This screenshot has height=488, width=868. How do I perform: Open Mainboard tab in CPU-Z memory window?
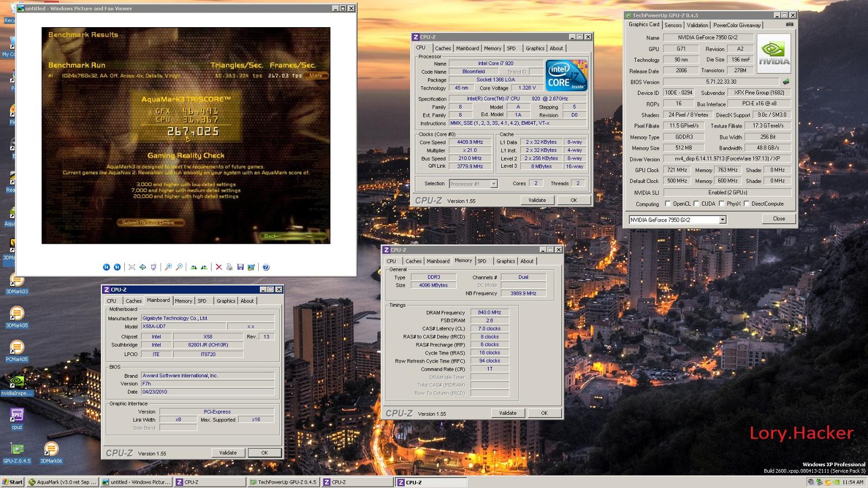[x=438, y=261]
